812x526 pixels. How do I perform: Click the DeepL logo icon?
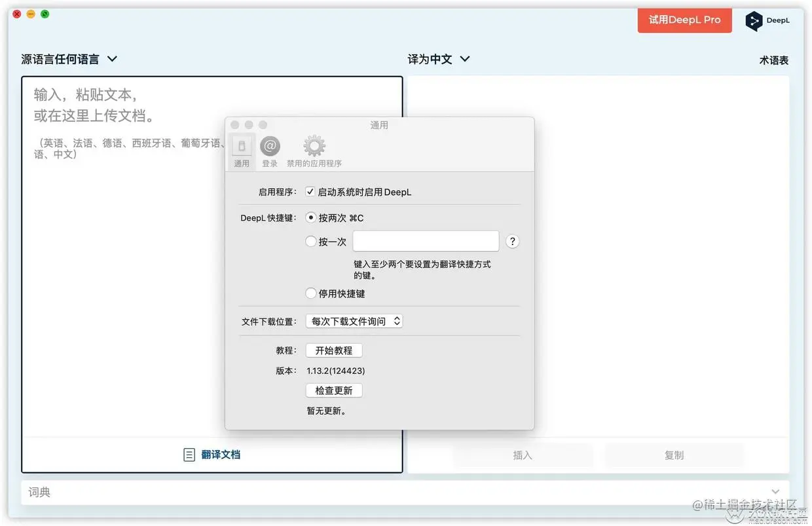coord(754,21)
